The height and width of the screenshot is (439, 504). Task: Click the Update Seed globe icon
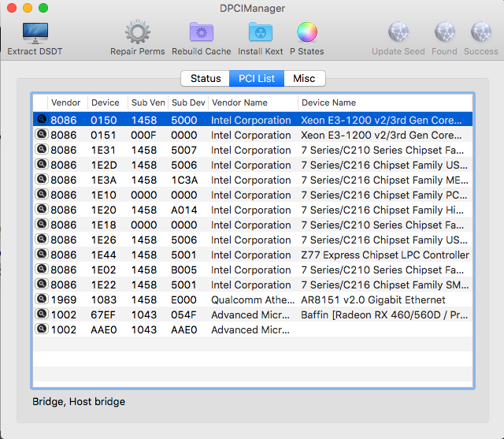point(398,32)
